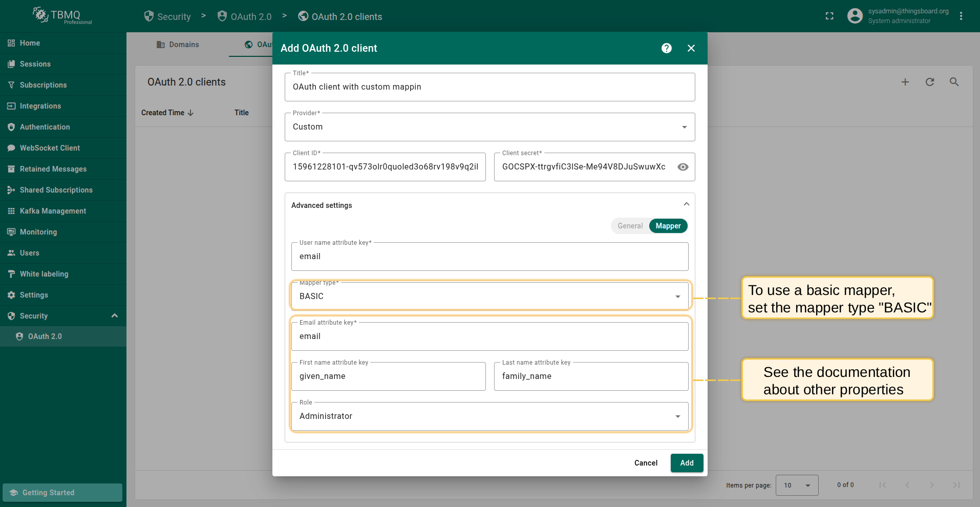Click the plus icon to add client
Screen dimensions: 980x507
905,82
